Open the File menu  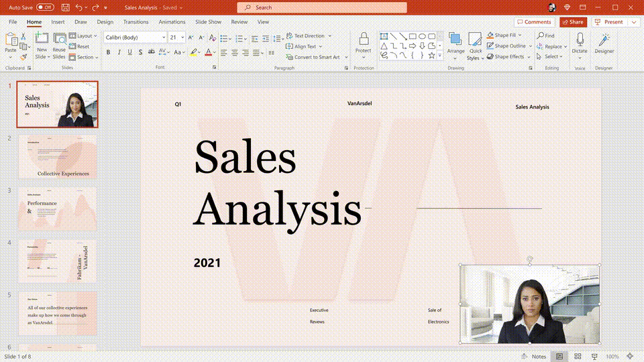(x=13, y=21)
